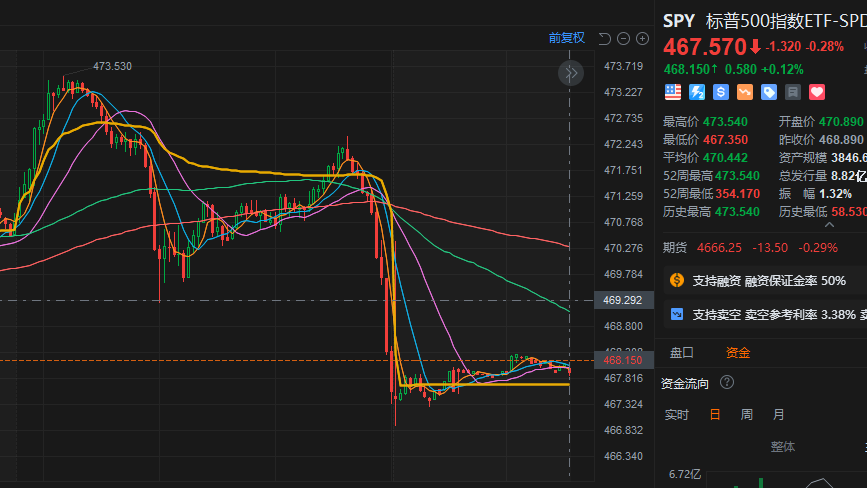The width and height of the screenshot is (867, 488).
Task: Open the 前复权 adjustment dropdown
Action: (x=567, y=38)
